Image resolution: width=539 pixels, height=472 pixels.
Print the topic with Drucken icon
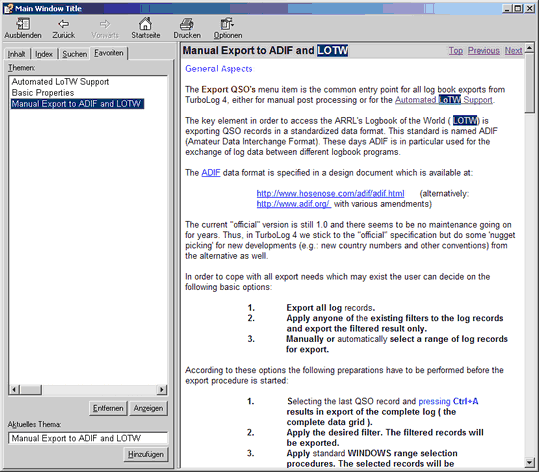point(187,24)
